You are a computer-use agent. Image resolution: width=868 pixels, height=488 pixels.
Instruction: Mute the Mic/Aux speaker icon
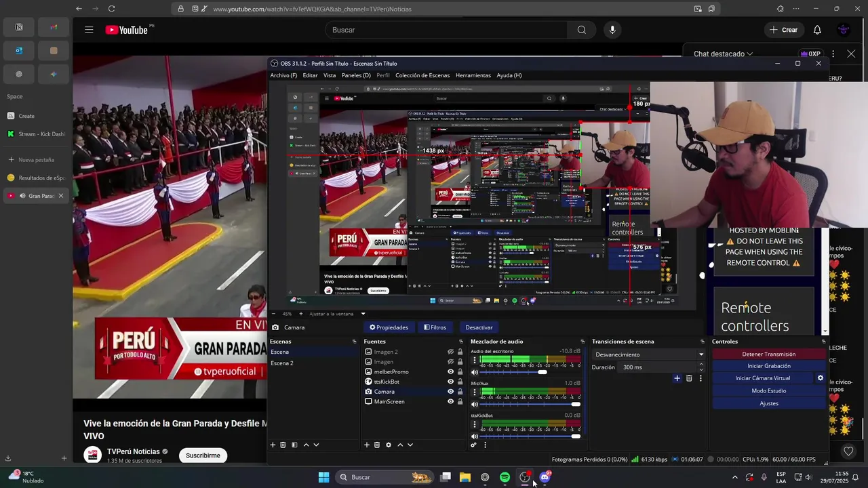[475, 404]
